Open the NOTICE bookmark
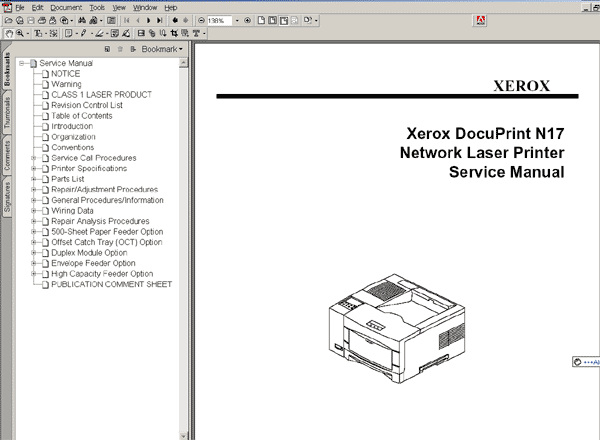 (x=65, y=73)
